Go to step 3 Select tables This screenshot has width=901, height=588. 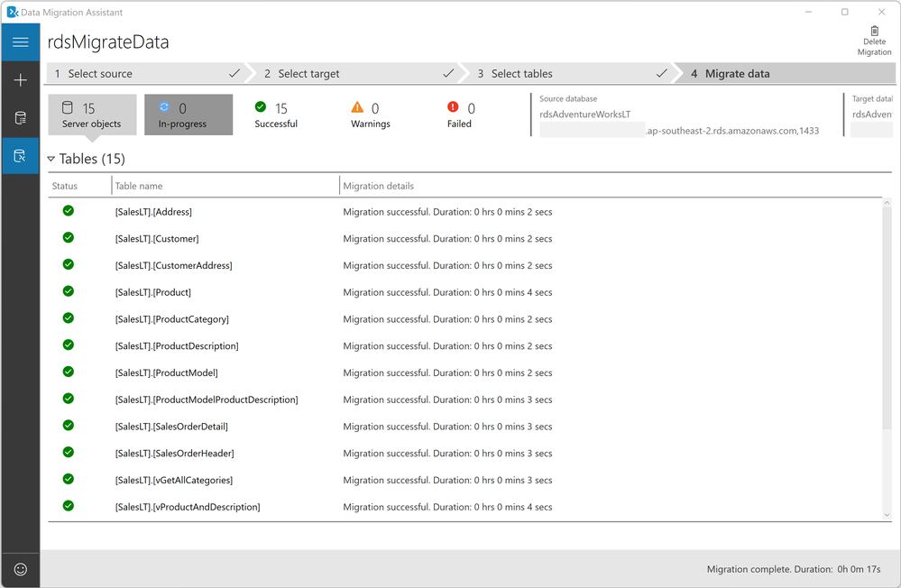pyautogui.click(x=569, y=74)
